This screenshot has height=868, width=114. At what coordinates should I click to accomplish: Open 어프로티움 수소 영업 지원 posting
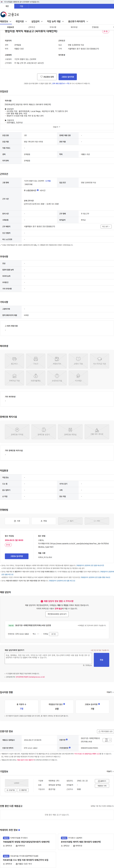tap(26, 860)
